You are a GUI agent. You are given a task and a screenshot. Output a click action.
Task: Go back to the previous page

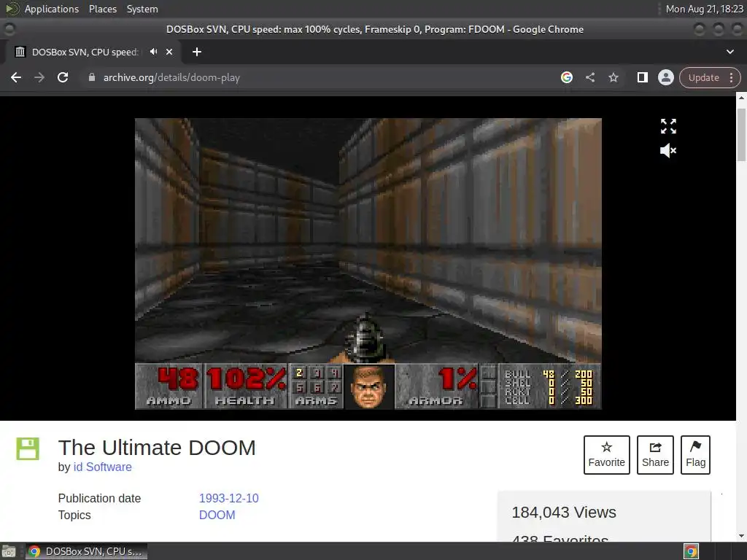pyautogui.click(x=16, y=77)
